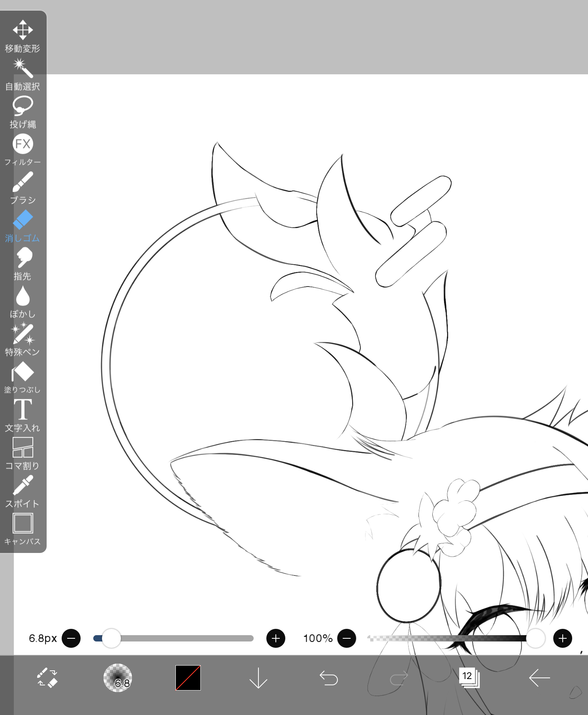Open the Frame Divider (コマ割り) tool

point(23,453)
